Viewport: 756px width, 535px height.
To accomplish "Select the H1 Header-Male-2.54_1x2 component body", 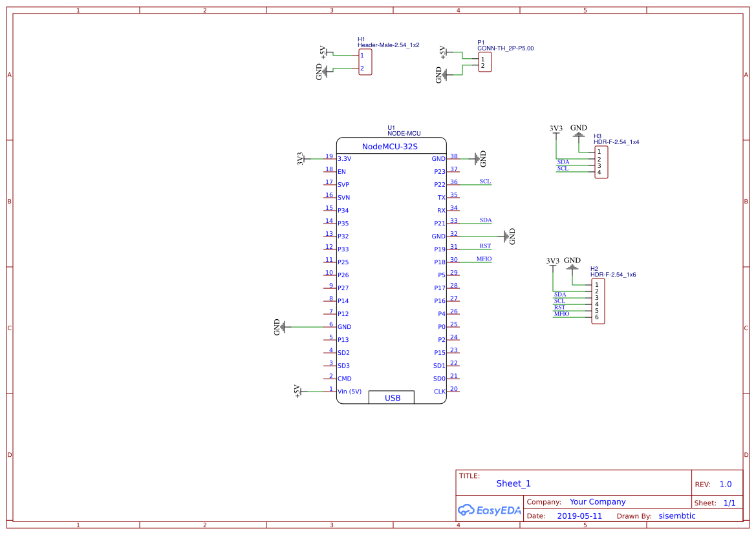I will coord(365,61).
